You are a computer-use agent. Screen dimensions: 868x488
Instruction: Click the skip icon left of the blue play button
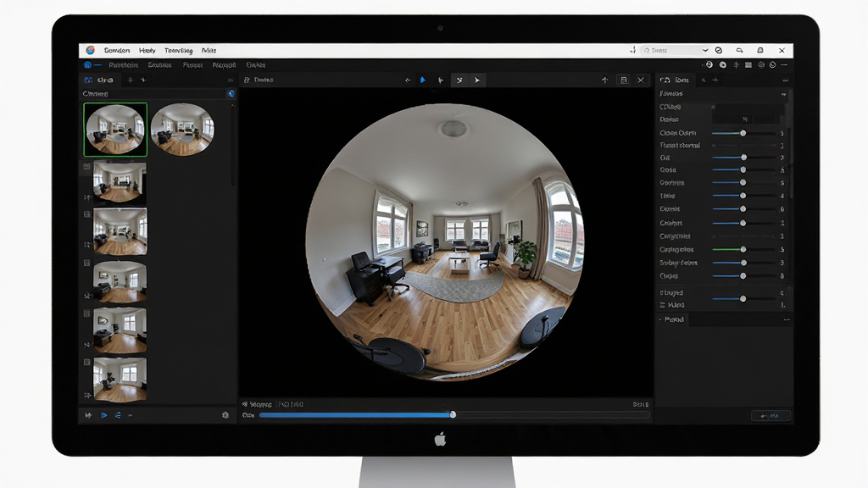click(x=88, y=415)
